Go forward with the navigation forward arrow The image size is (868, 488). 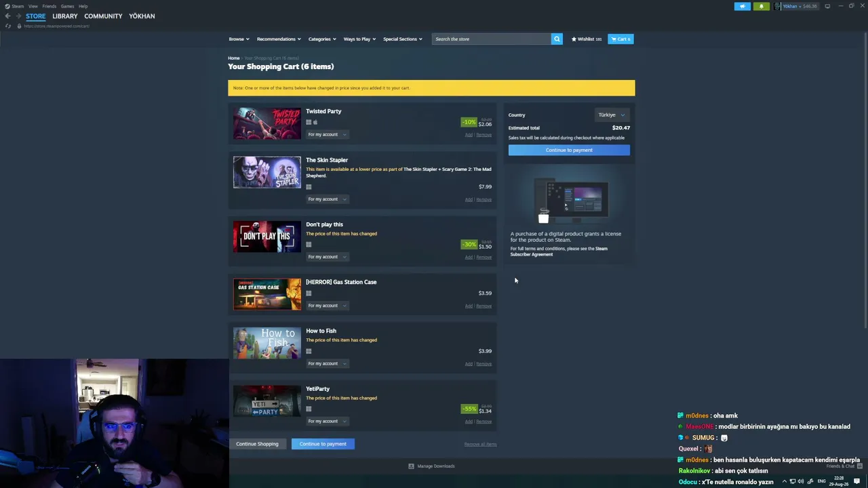(18, 16)
